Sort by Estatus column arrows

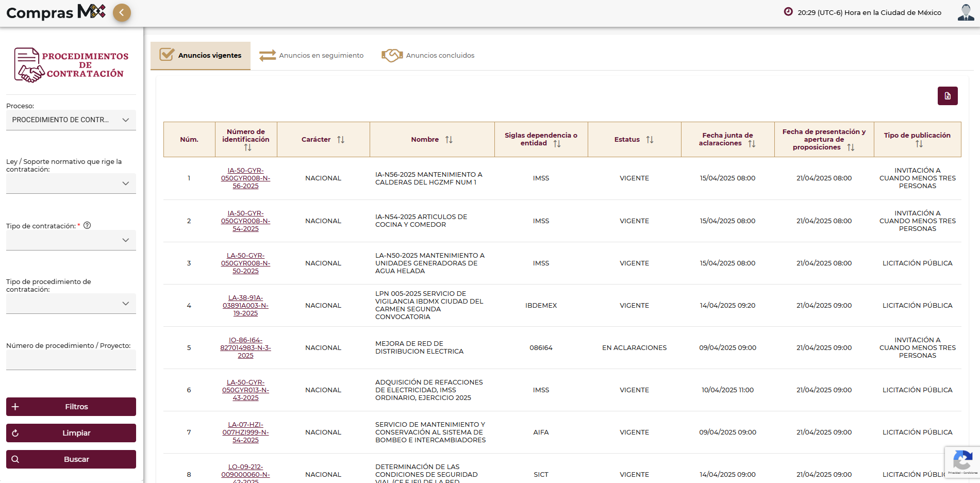point(650,140)
